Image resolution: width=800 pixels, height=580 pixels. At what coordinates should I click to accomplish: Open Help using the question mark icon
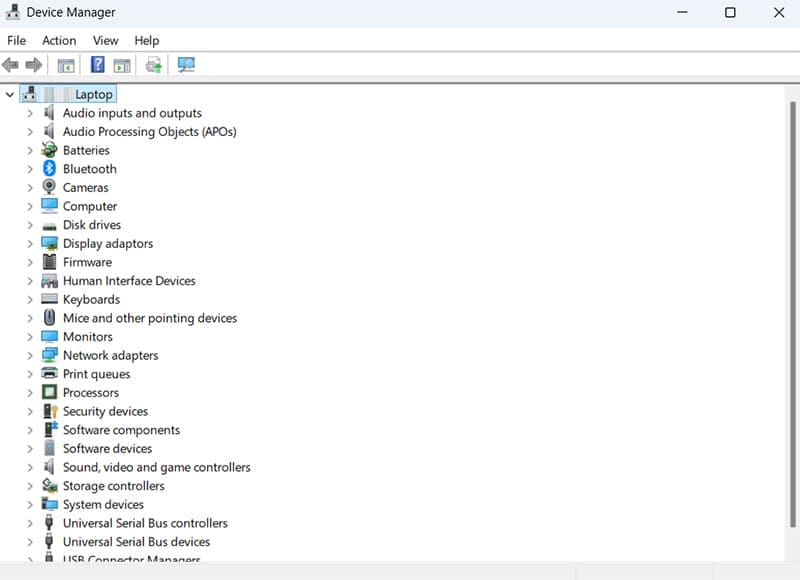pyautogui.click(x=96, y=64)
